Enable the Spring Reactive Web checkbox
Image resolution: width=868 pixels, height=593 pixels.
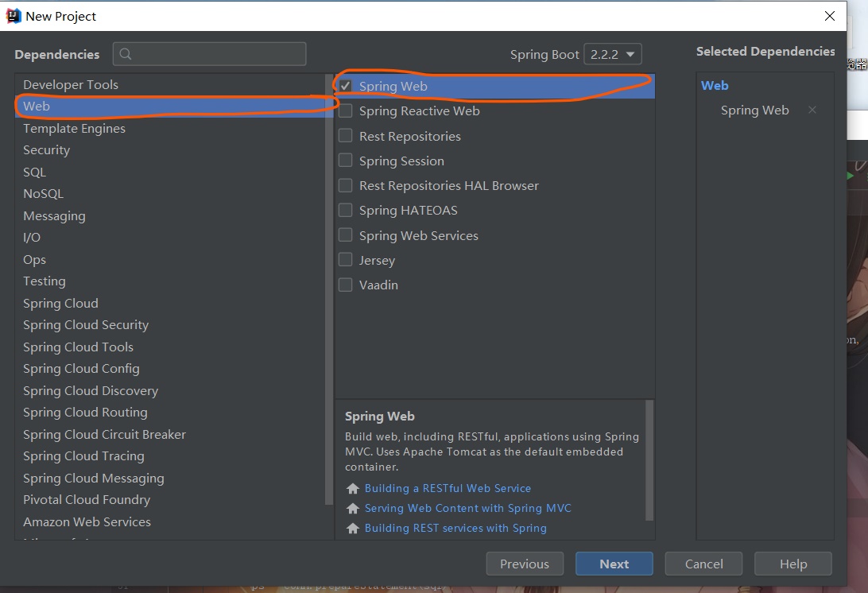346,110
